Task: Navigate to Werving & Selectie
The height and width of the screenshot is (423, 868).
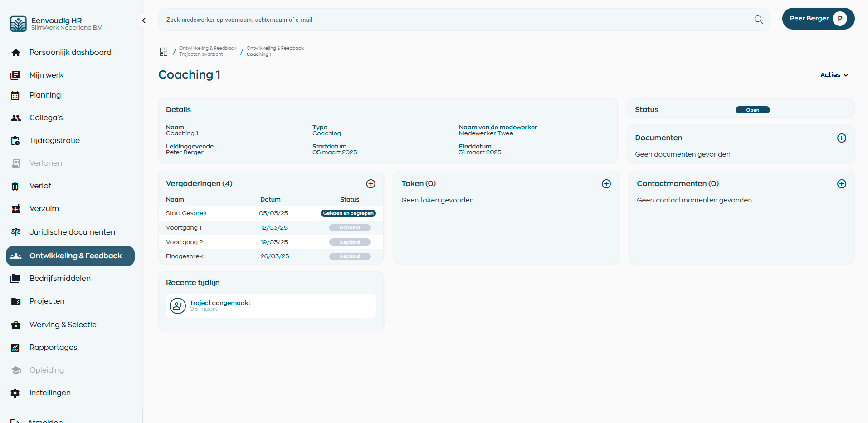Action: (x=63, y=325)
